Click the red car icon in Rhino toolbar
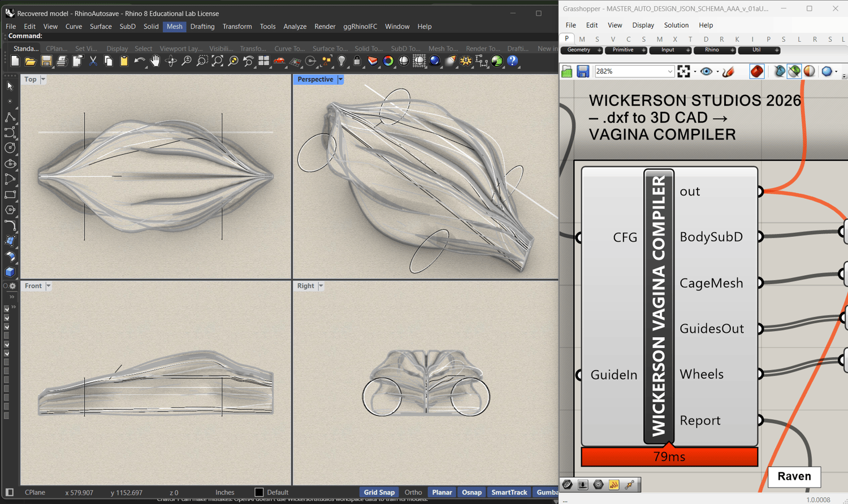848x504 pixels. (x=279, y=61)
